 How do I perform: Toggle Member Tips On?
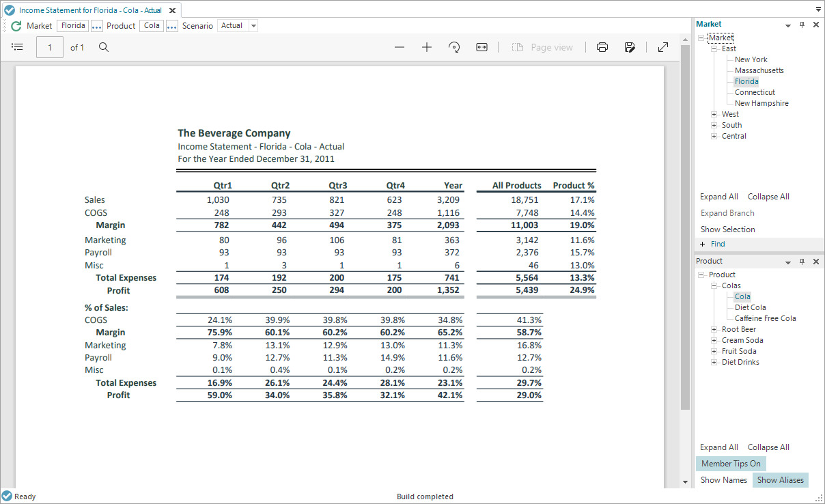click(731, 464)
